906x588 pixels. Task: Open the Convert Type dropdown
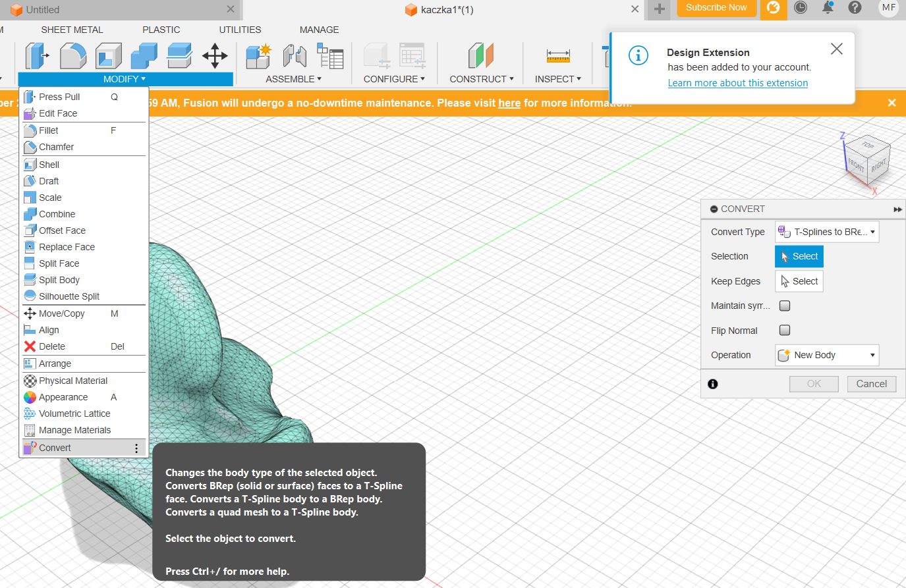click(827, 232)
